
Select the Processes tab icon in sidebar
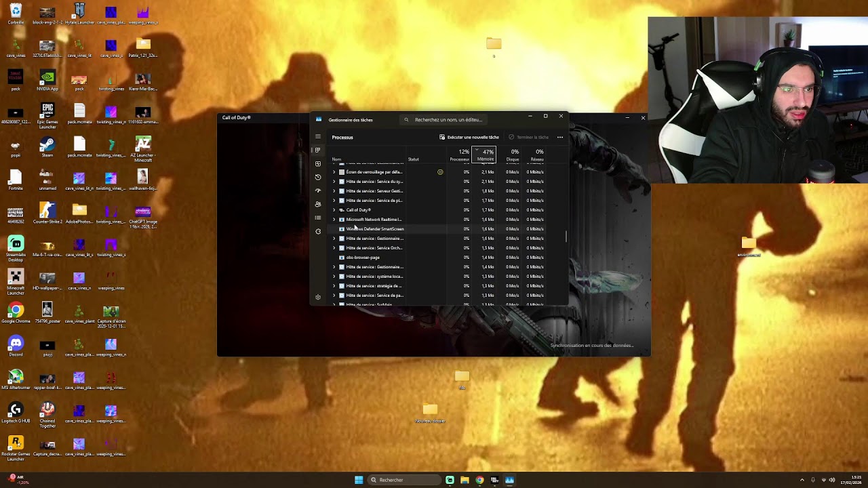point(317,150)
